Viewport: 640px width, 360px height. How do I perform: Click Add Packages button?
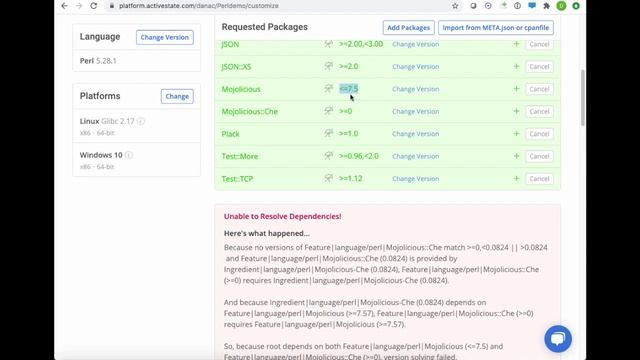[408, 28]
